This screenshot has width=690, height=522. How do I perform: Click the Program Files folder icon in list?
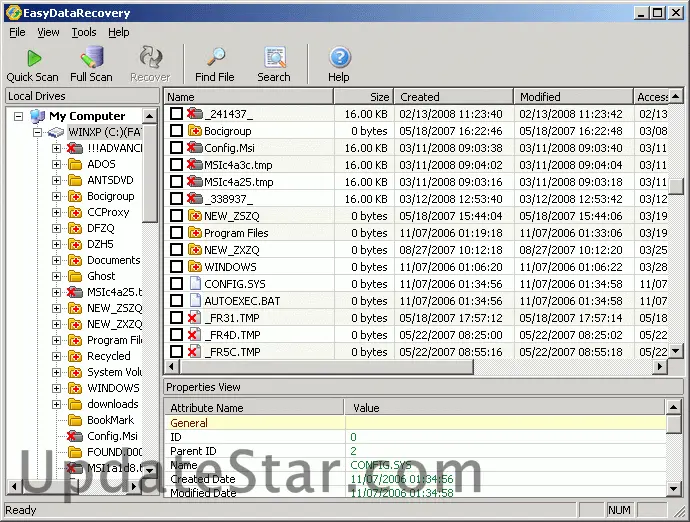tap(195, 232)
